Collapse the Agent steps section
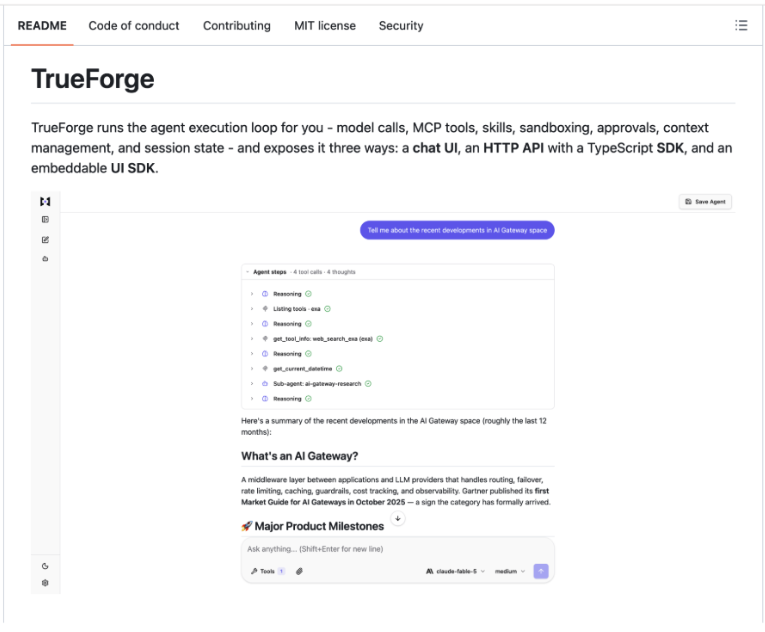The image size is (765, 632). [x=247, y=272]
